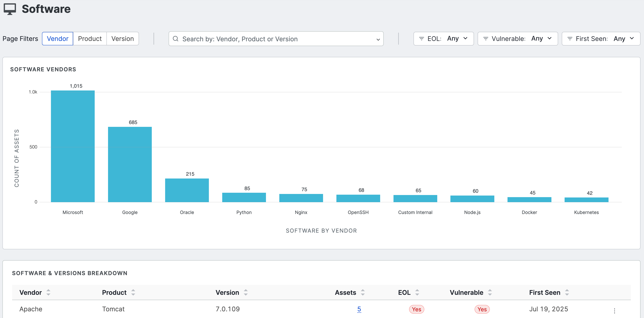Sort table by Assets column arrows
The width and height of the screenshot is (644, 318).
point(363,292)
